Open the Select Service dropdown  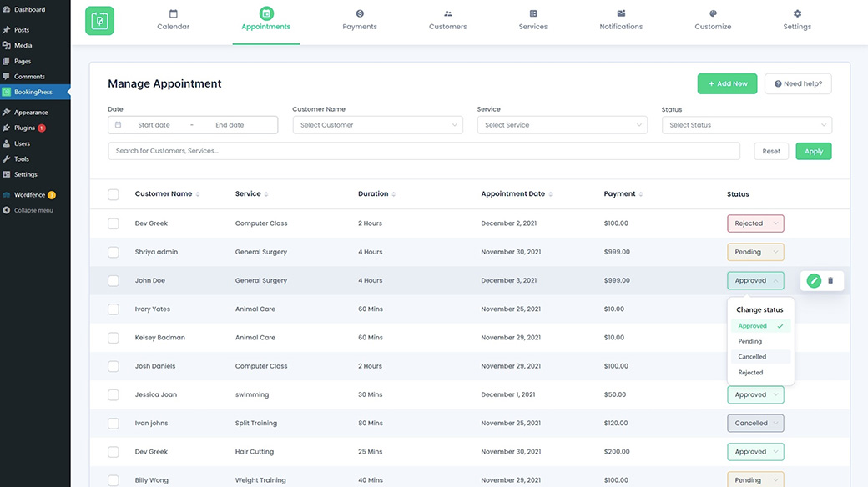562,125
